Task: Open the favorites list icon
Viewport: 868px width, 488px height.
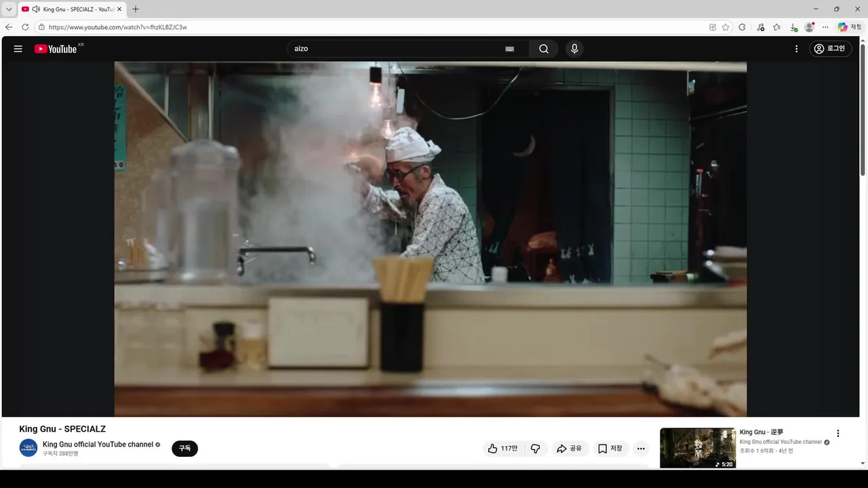Action: pos(776,27)
